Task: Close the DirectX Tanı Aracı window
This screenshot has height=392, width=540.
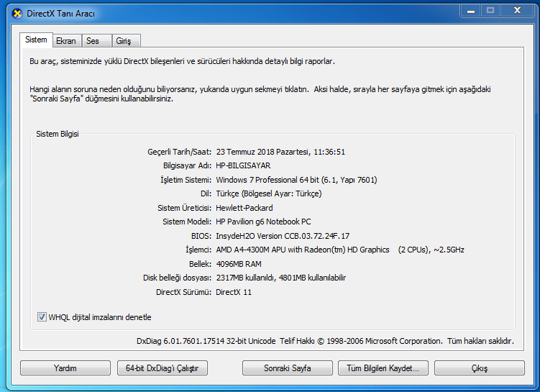Action: pyautogui.click(x=517, y=11)
